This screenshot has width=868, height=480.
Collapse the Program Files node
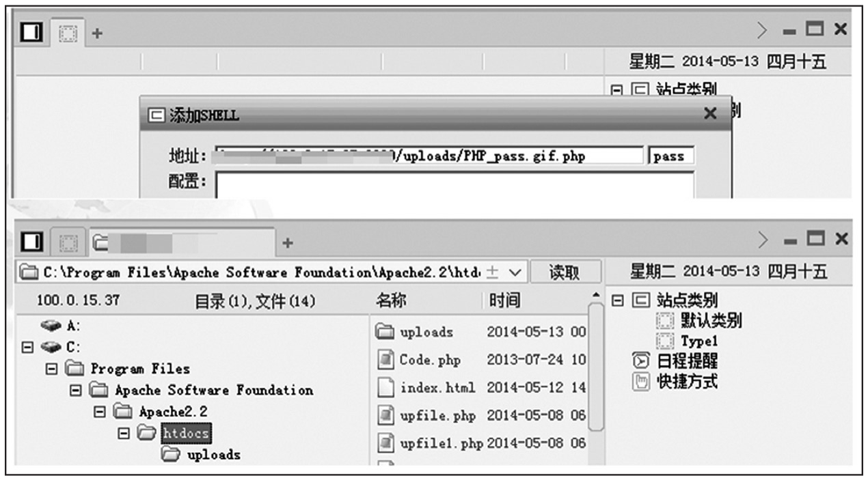tap(51, 369)
